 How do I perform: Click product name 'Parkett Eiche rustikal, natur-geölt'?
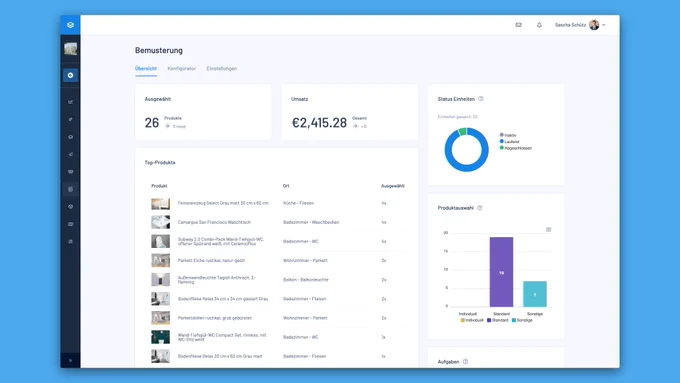point(211,260)
